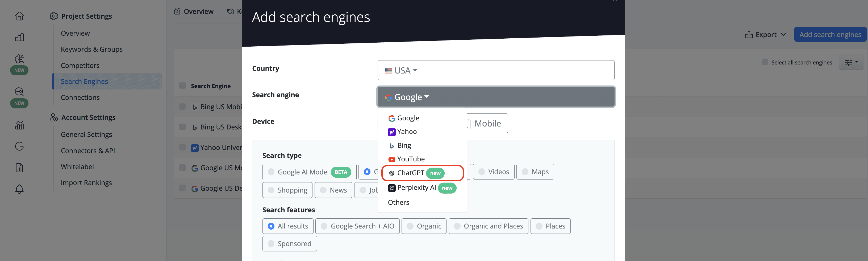Select Places search feature

click(550, 226)
